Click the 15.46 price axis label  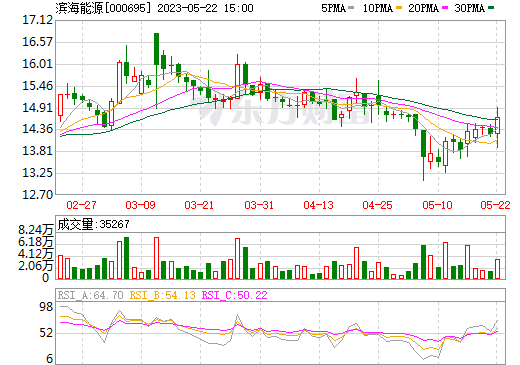(37, 86)
